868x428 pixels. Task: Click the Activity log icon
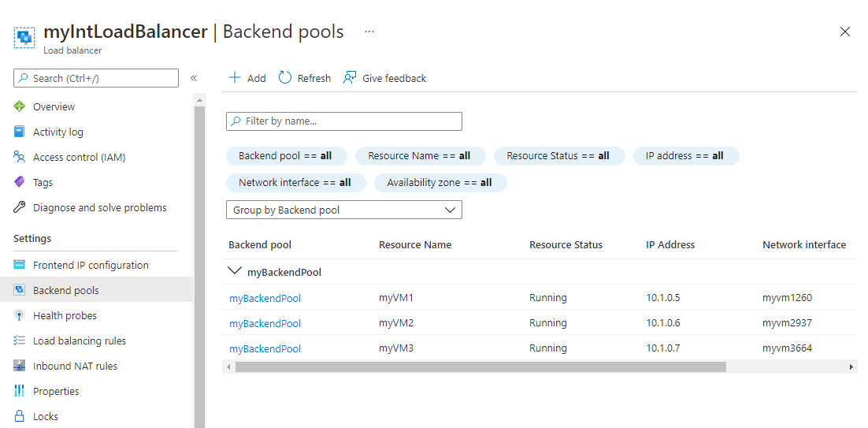pyautogui.click(x=20, y=132)
